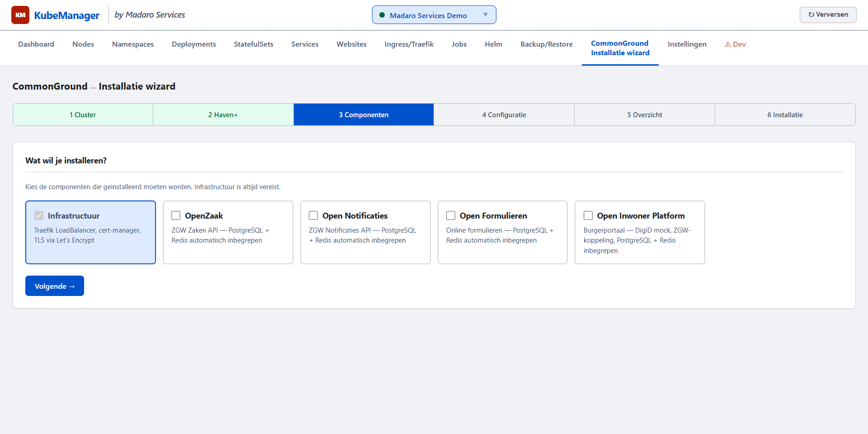Image resolution: width=868 pixels, height=434 pixels.
Task: Jump to wizard step 4 Configuratie
Action: pyautogui.click(x=504, y=114)
